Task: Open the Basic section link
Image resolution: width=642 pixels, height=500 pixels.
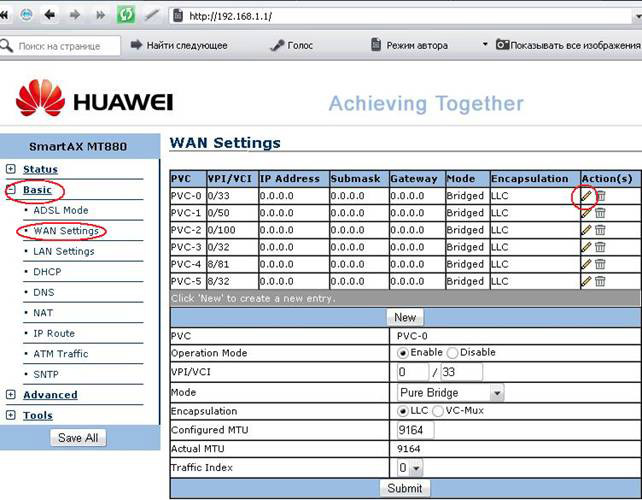Action: click(x=37, y=190)
